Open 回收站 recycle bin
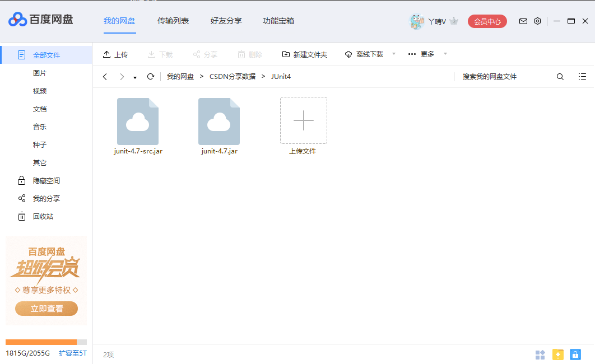This screenshot has height=364, width=595. 36,217
